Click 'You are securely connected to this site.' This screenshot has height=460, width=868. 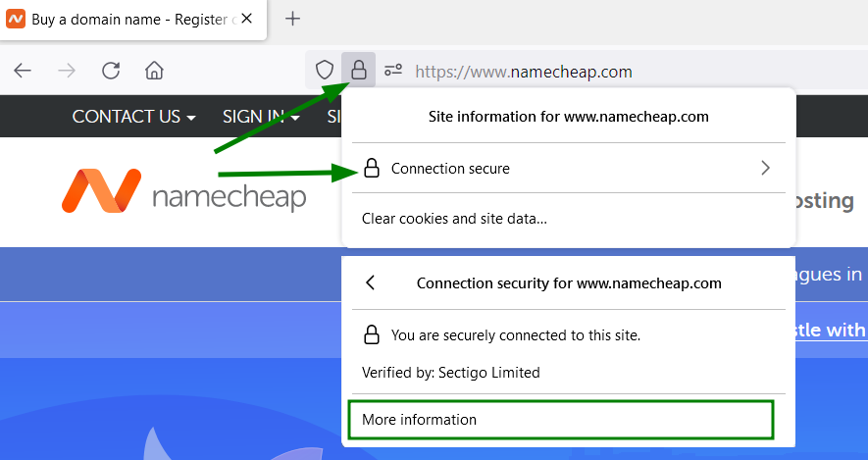tap(515, 335)
